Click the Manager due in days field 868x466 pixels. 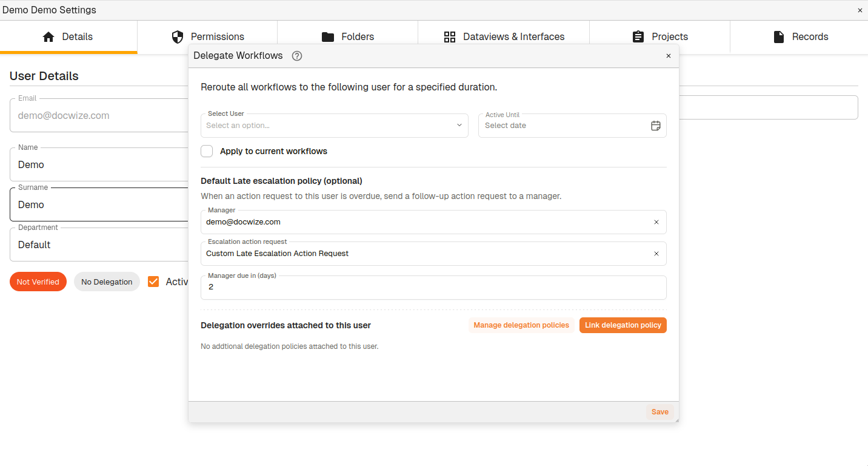pos(433,288)
